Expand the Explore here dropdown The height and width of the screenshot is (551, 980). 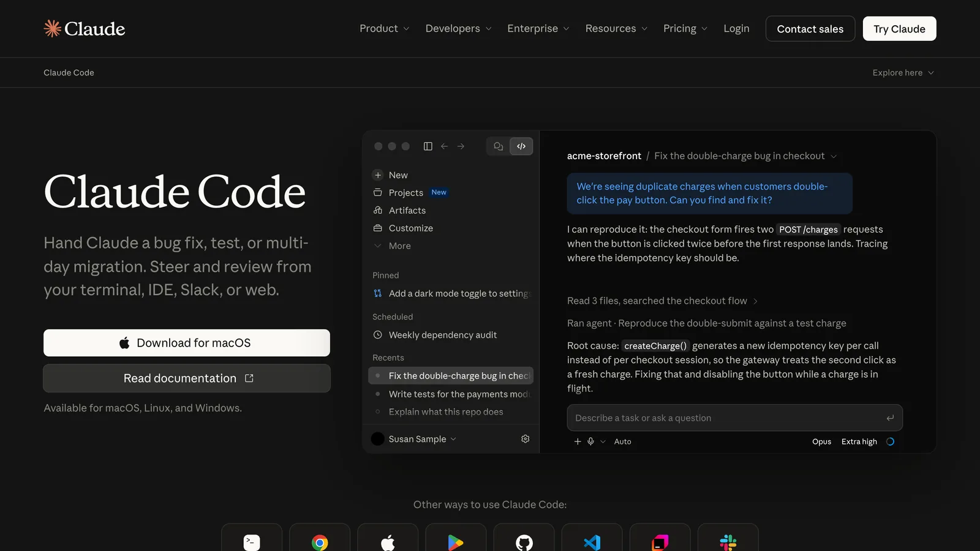(x=903, y=73)
